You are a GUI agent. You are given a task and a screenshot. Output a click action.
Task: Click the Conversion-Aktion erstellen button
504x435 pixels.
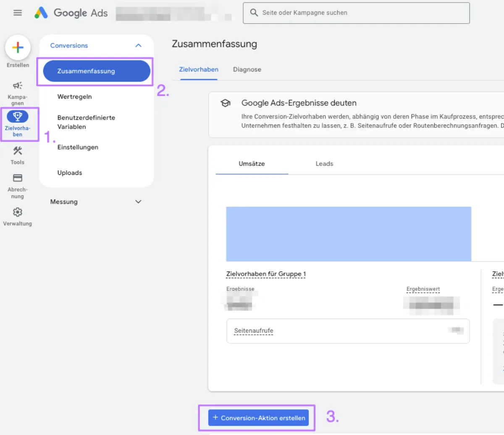click(258, 418)
